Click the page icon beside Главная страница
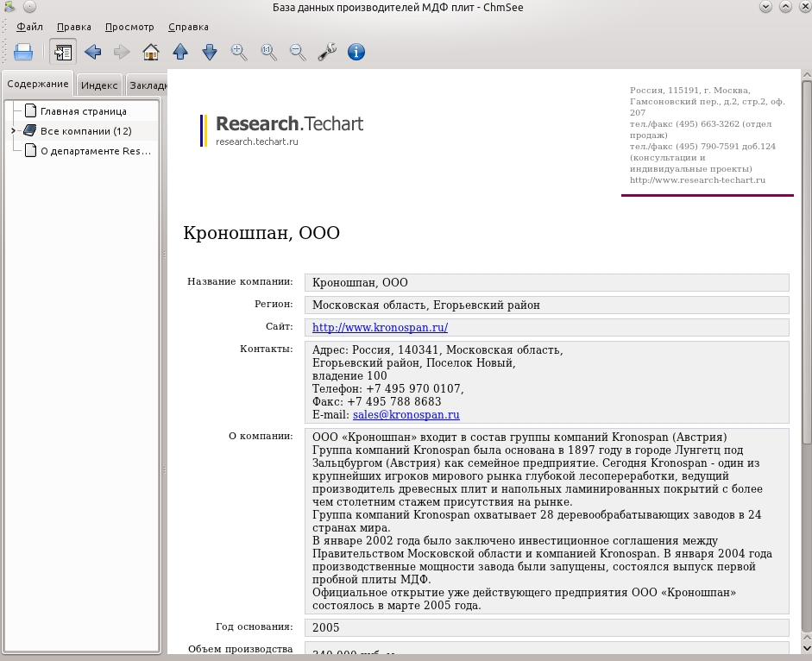812x661 pixels. (30, 110)
